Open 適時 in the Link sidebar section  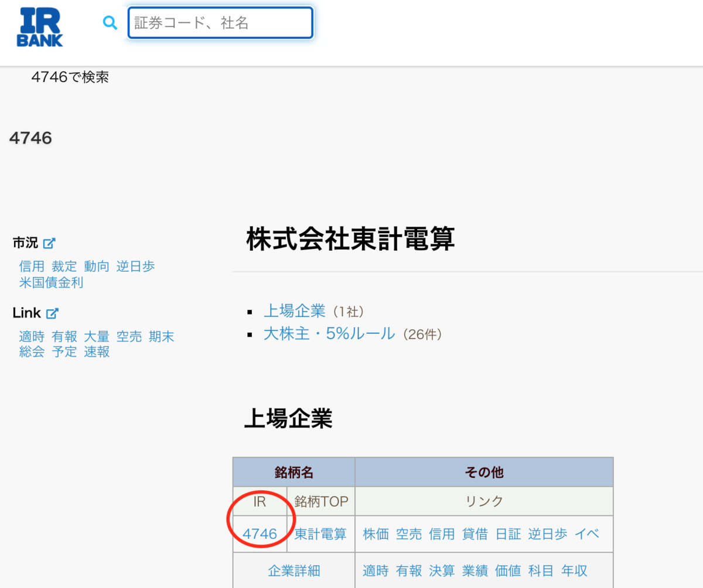pyautogui.click(x=32, y=337)
